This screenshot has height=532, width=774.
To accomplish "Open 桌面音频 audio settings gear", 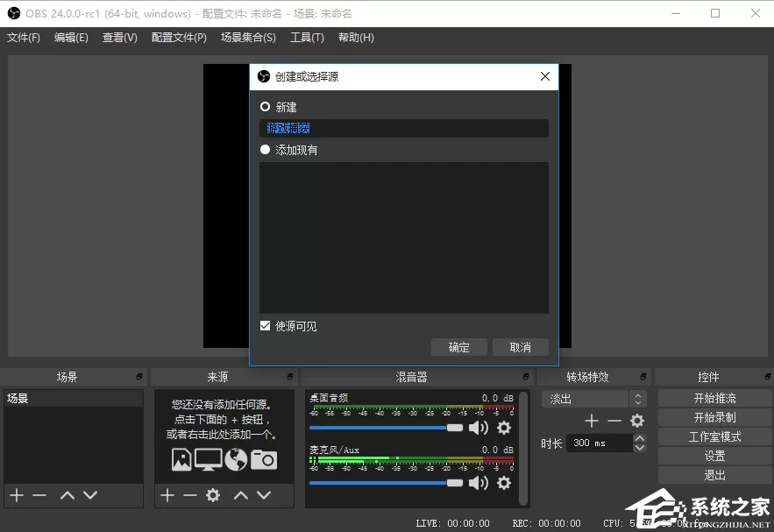I will point(503,428).
